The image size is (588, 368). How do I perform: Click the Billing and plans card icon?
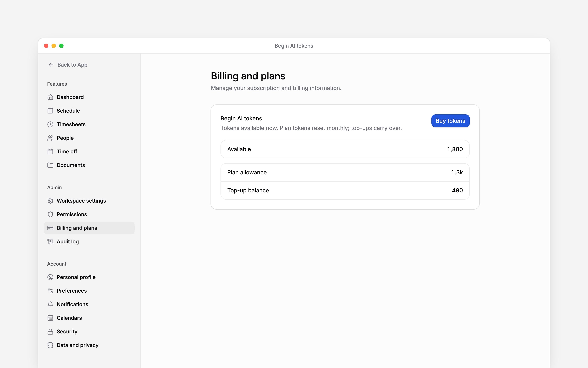point(50,228)
